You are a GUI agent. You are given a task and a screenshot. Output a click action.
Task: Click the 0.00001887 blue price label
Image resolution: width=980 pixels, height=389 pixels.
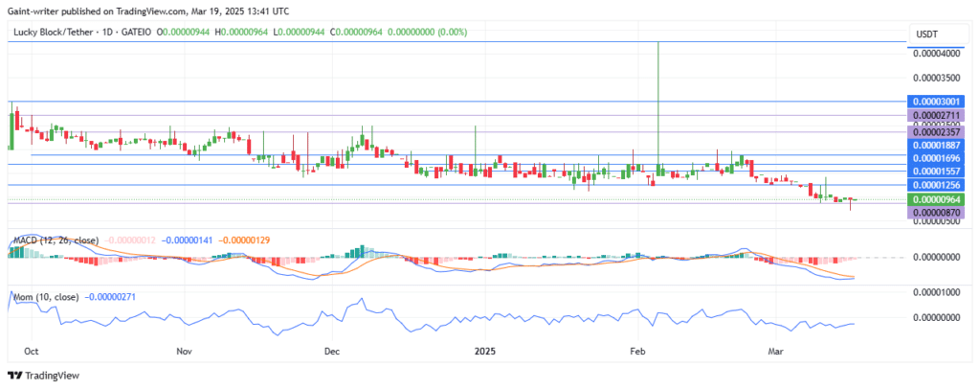coord(936,145)
